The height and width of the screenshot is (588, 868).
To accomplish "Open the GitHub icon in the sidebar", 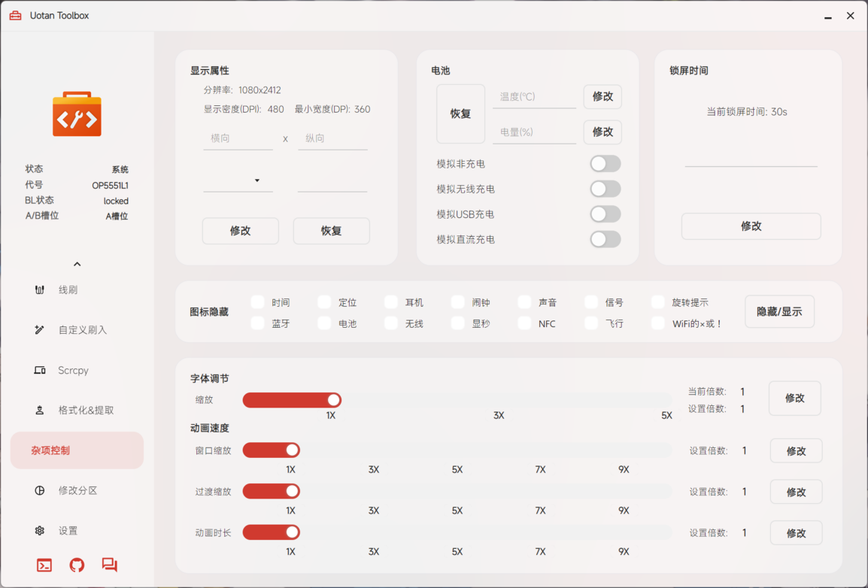I will pyautogui.click(x=76, y=565).
